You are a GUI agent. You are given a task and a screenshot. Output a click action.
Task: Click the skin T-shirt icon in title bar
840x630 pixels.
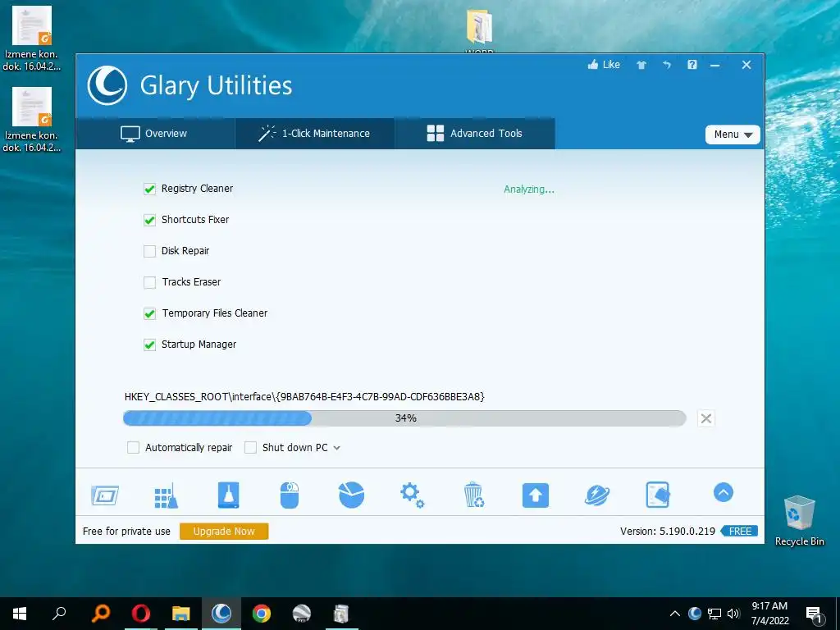pyautogui.click(x=641, y=65)
